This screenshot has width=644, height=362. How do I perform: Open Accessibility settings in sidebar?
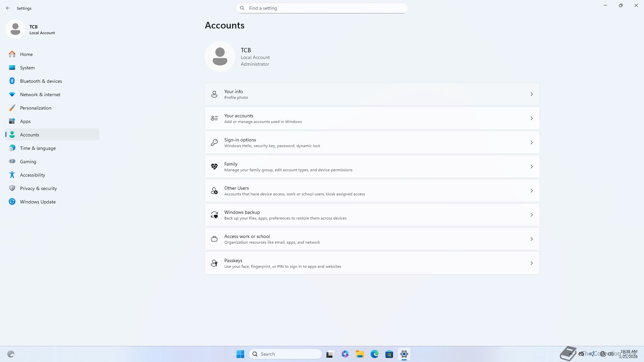click(32, 175)
